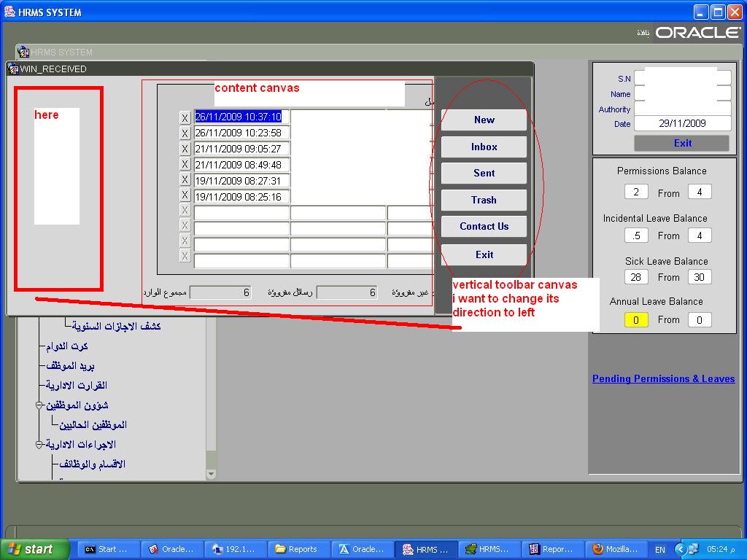This screenshot has height=560, width=747.
Task: Open the Inbox folder
Action: 484,147
